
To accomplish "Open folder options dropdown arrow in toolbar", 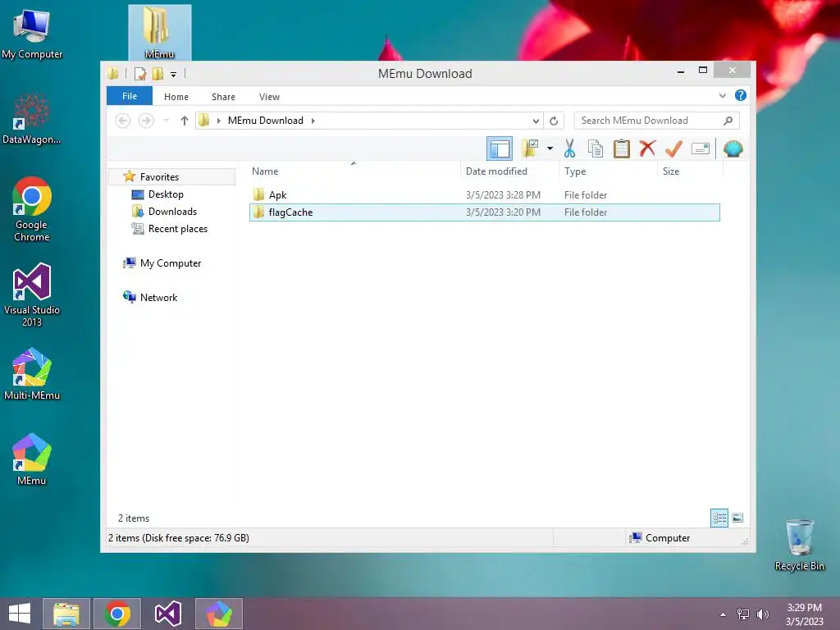I will (550, 148).
